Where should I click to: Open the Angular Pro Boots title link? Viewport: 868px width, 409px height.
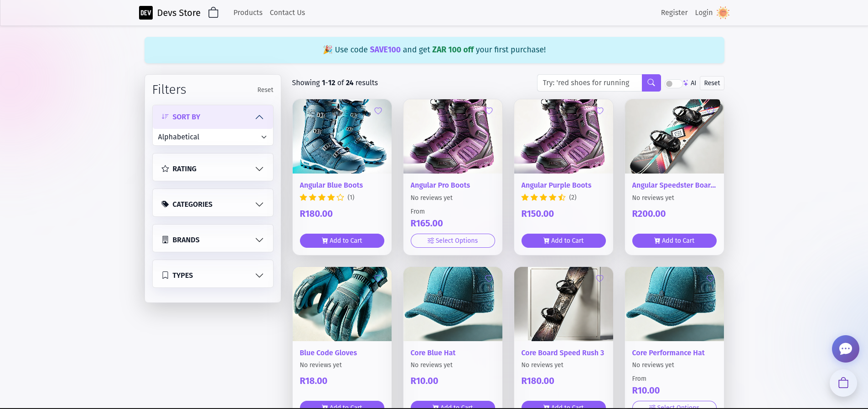(x=440, y=185)
